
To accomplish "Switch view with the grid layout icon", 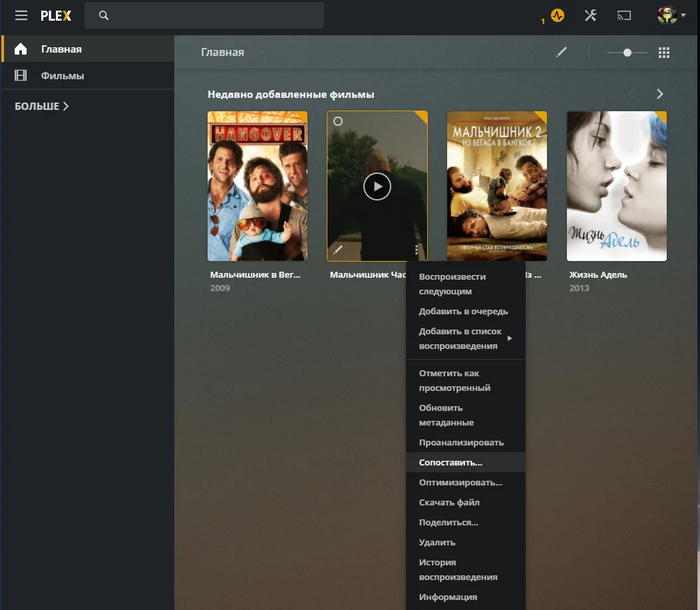I will point(663,52).
